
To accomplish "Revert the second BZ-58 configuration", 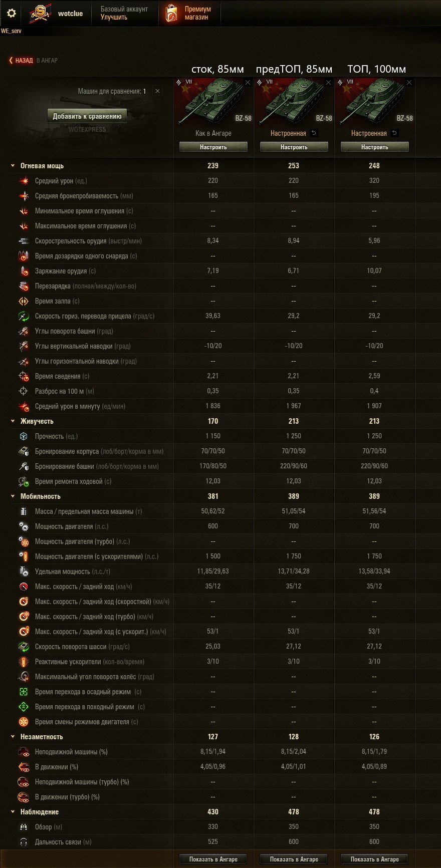I will (314, 133).
